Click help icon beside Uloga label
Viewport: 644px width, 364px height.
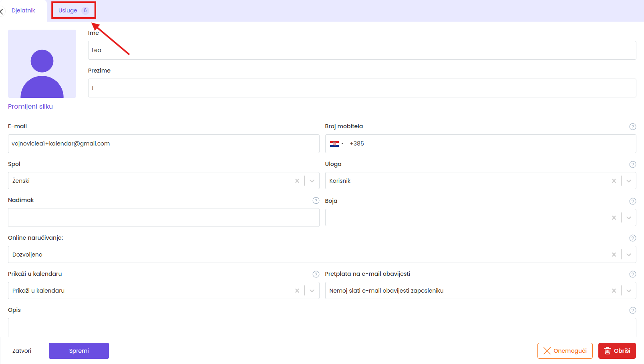point(632,164)
